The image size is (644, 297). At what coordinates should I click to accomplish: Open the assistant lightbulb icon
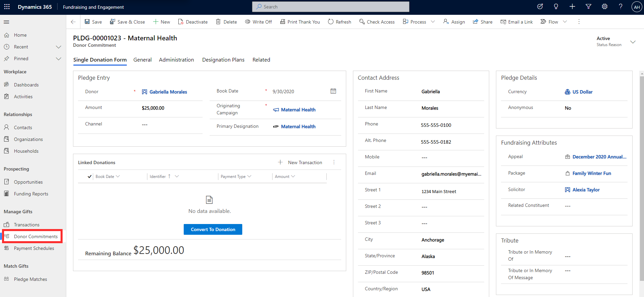(556, 7)
